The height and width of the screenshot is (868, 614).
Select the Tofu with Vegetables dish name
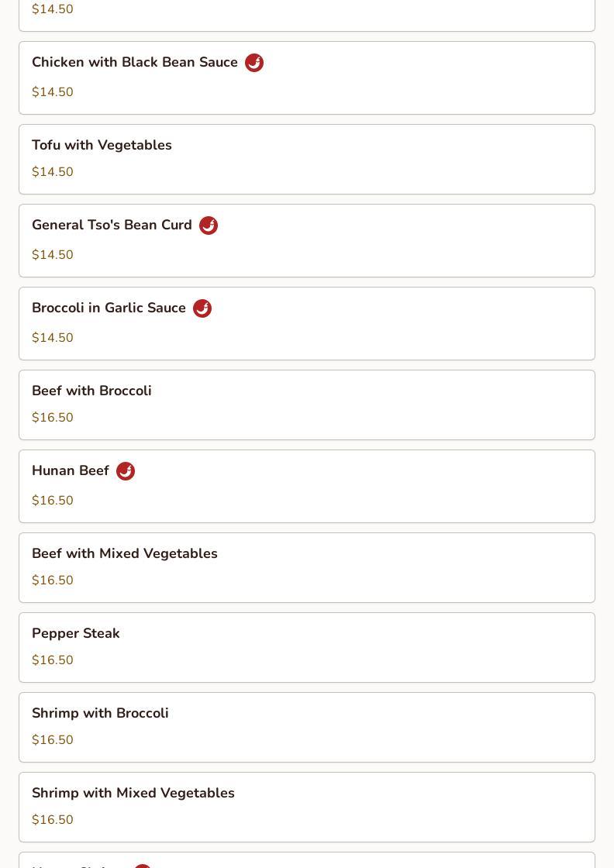point(102,145)
